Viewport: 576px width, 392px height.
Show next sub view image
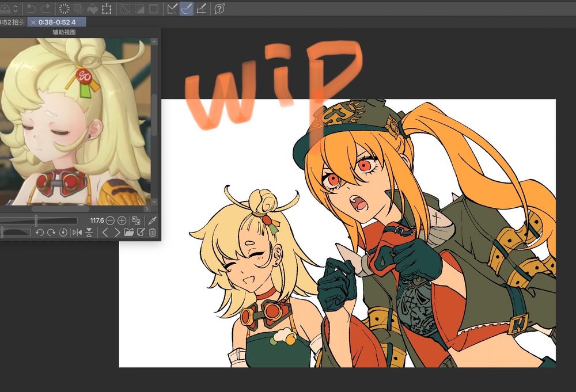coord(117,233)
